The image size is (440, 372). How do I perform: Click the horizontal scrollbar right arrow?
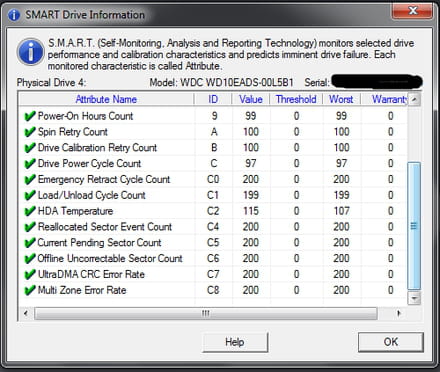click(x=399, y=313)
